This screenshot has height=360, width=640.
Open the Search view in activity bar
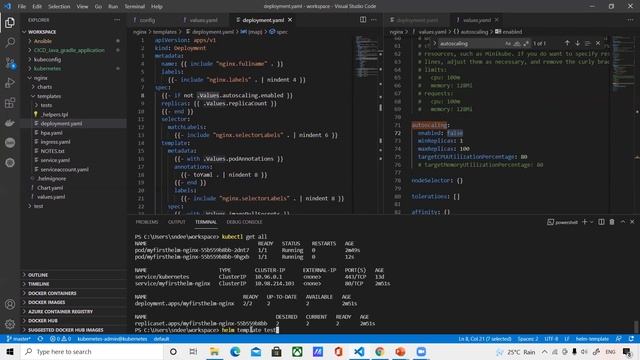[10, 42]
